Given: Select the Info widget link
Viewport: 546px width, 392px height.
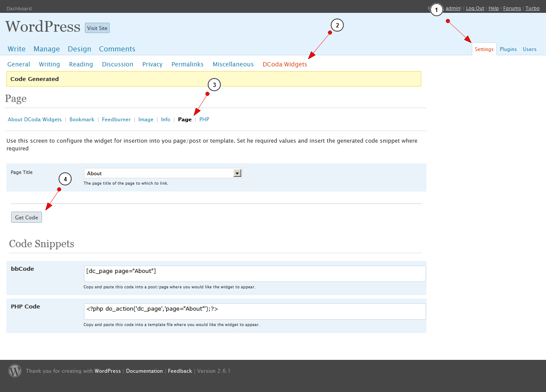Looking at the screenshot, I should [x=165, y=120].
